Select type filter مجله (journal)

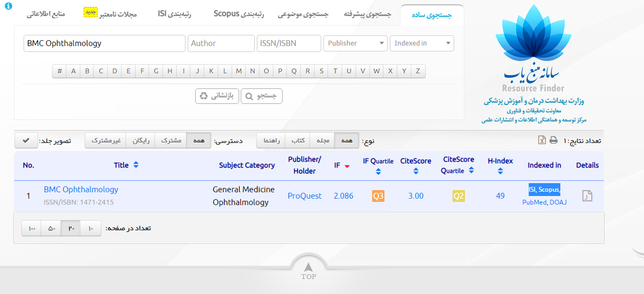click(x=322, y=140)
